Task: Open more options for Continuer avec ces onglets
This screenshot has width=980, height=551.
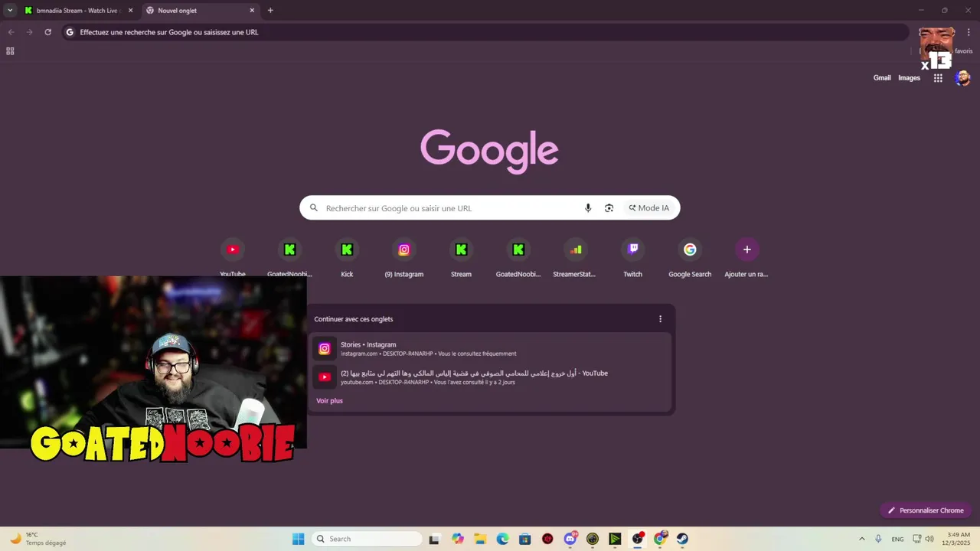Action: pyautogui.click(x=660, y=319)
